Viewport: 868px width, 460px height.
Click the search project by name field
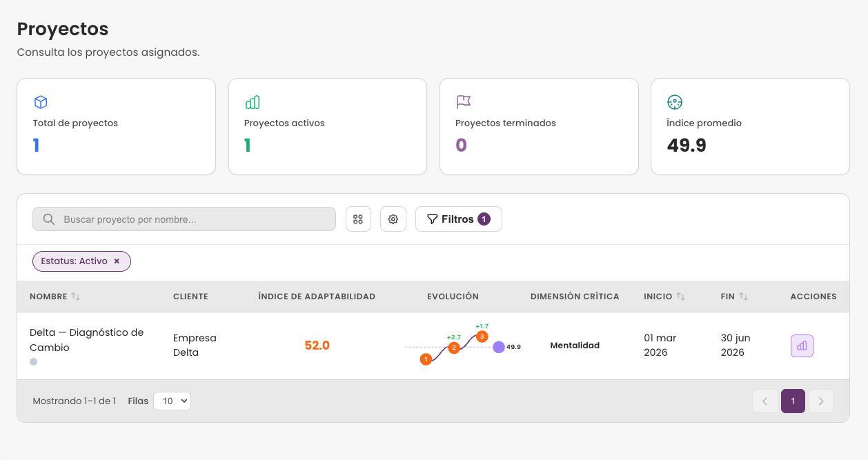pyautogui.click(x=184, y=219)
